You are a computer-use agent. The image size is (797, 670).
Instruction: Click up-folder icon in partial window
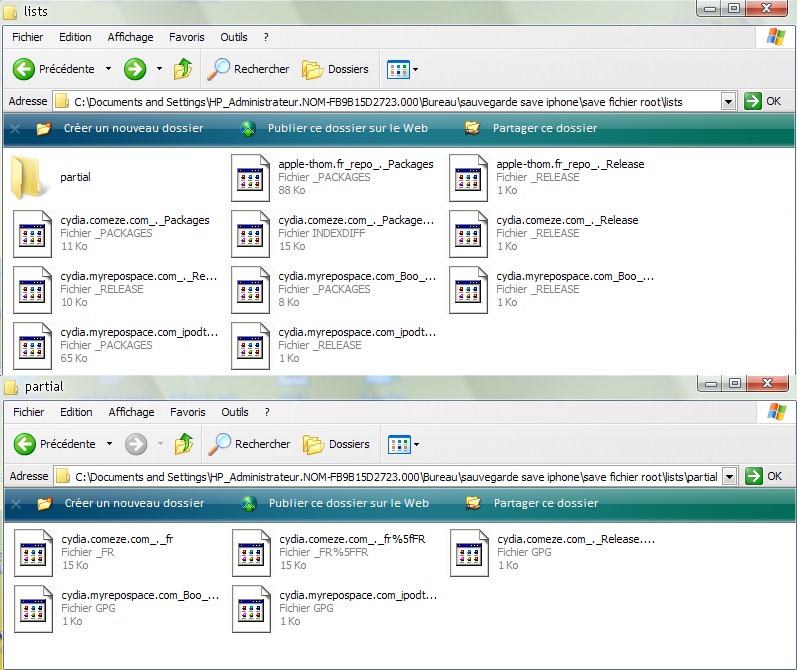tap(184, 444)
